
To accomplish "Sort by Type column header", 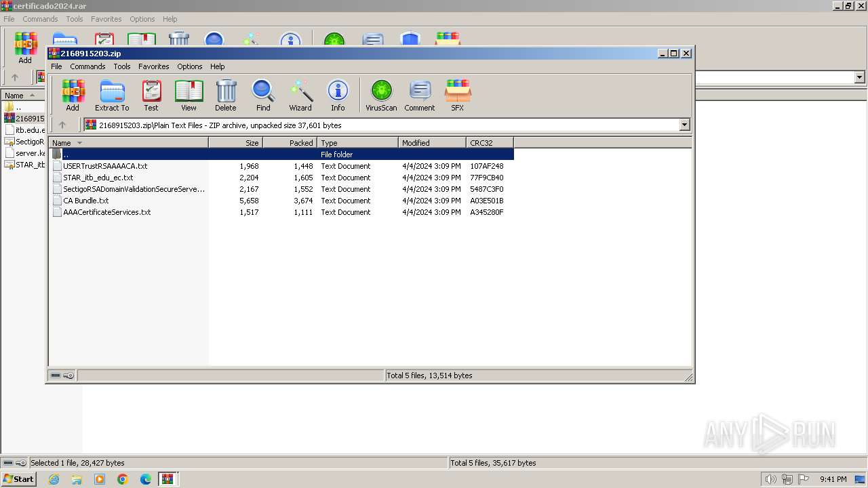I will click(x=357, y=143).
